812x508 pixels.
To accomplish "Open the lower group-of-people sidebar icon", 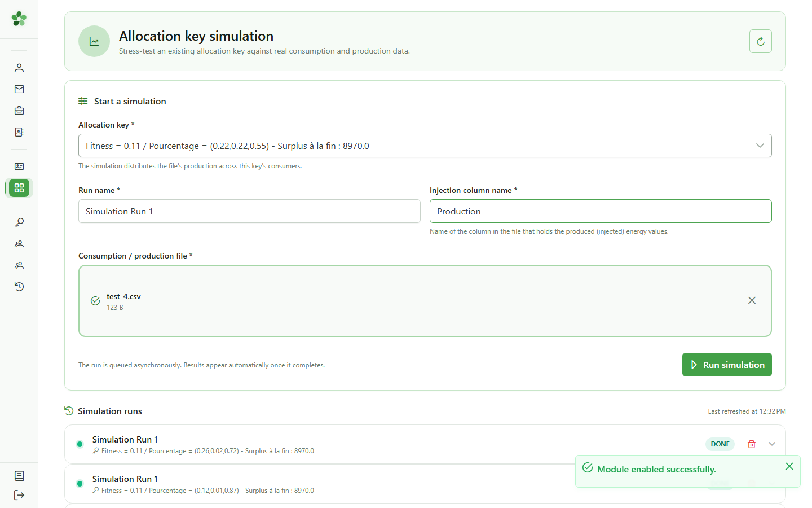I will point(19,265).
